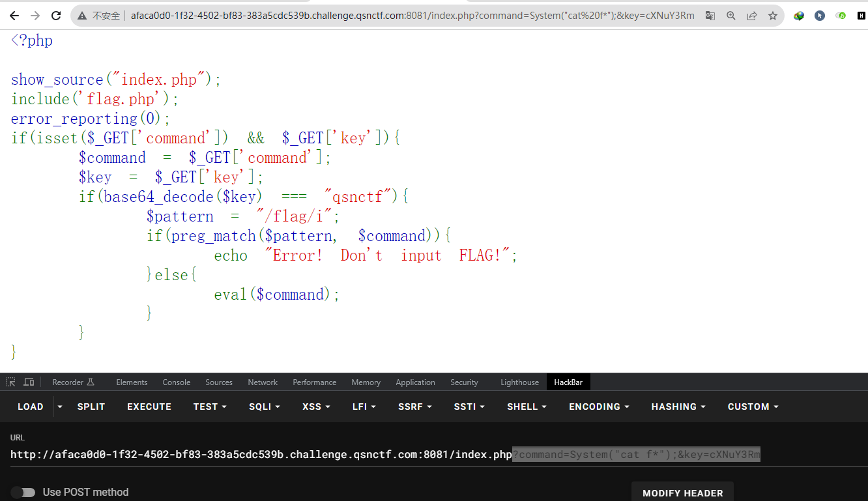Select the HackBar tab
The image size is (868, 501).
point(568,382)
